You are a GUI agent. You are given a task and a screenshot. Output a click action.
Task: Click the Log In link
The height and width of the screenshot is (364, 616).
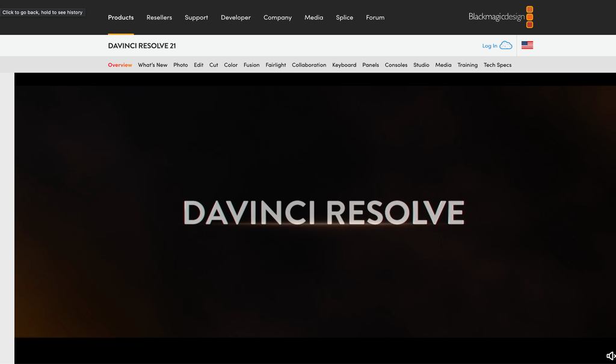click(x=490, y=46)
